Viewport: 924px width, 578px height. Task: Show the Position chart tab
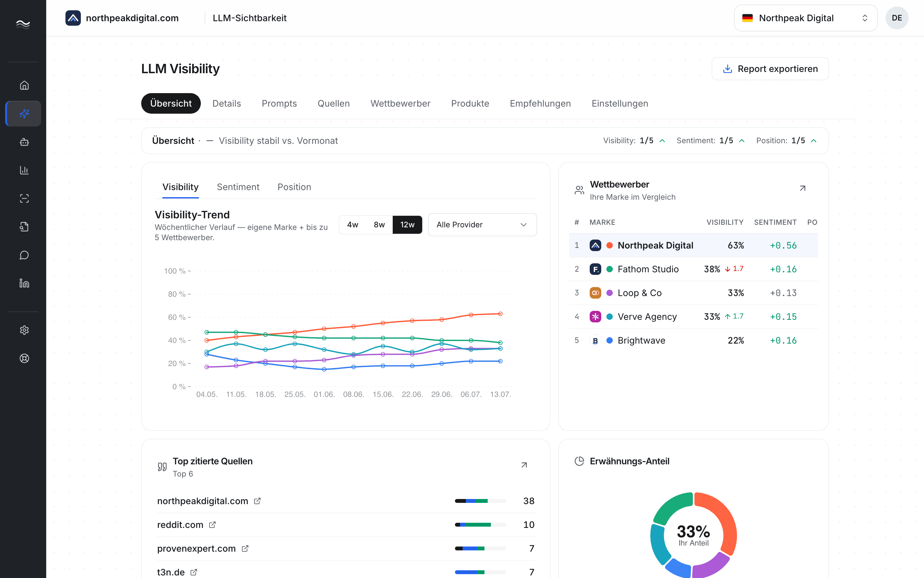point(294,187)
